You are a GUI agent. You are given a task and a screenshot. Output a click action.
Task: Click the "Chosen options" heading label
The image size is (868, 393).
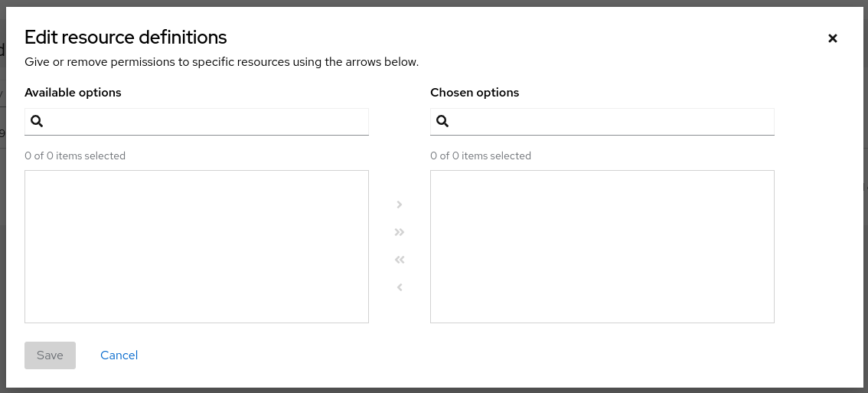pyautogui.click(x=475, y=93)
